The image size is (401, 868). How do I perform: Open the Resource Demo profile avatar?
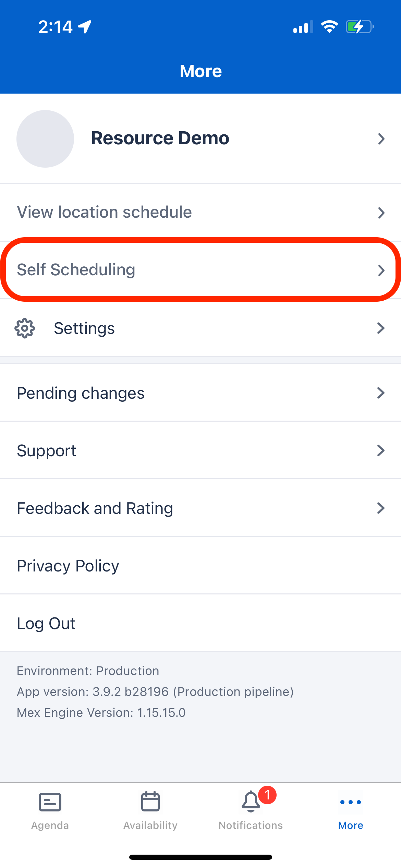[x=45, y=138]
